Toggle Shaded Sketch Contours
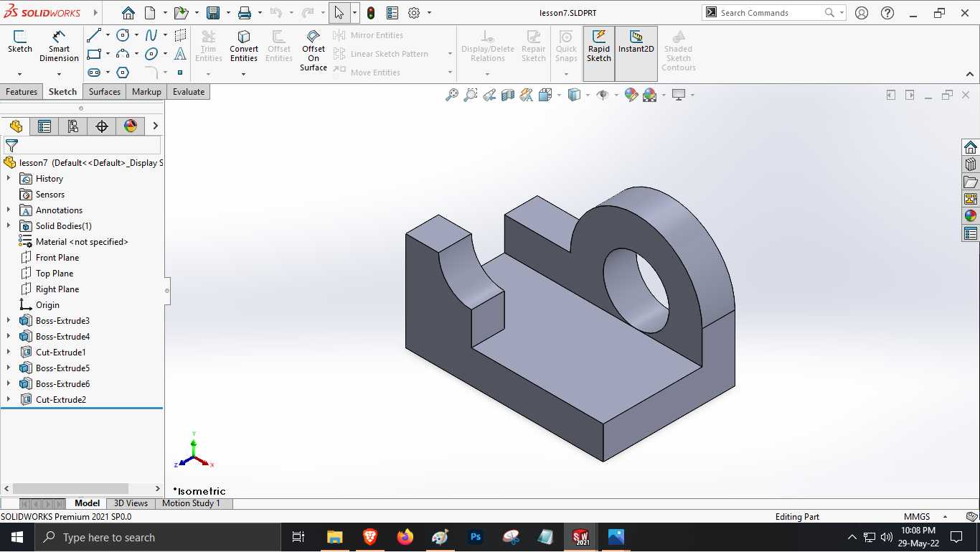 (x=679, y=50)
